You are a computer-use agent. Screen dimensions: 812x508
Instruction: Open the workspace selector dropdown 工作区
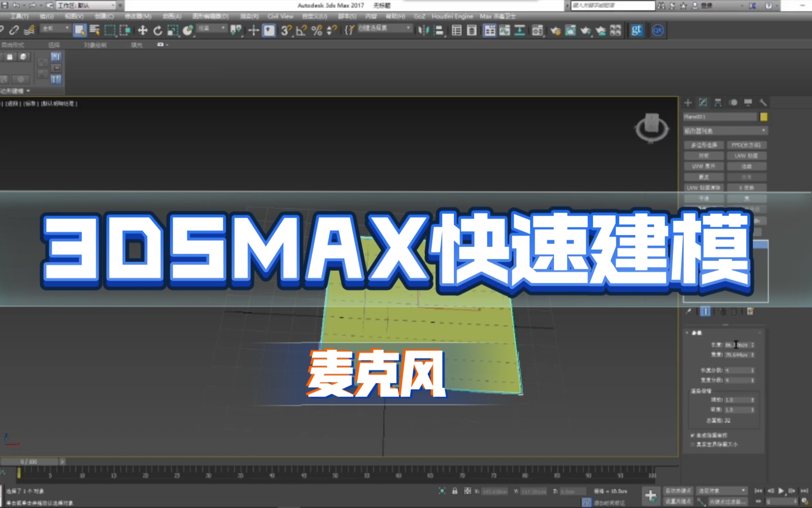[x=86, y=5]
